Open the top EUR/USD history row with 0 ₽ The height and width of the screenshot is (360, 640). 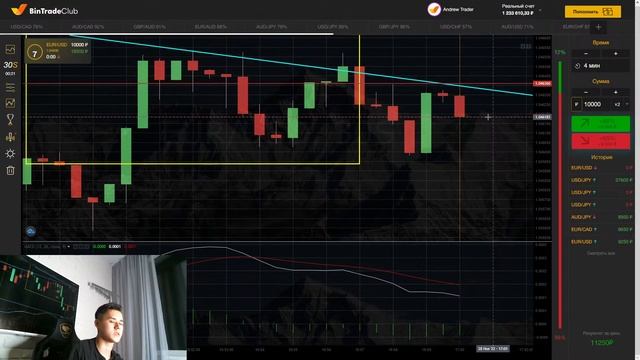coord(601,168)
